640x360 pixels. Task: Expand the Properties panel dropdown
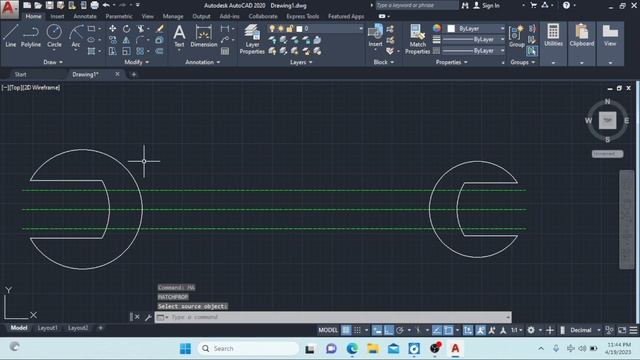coord(451,62)
